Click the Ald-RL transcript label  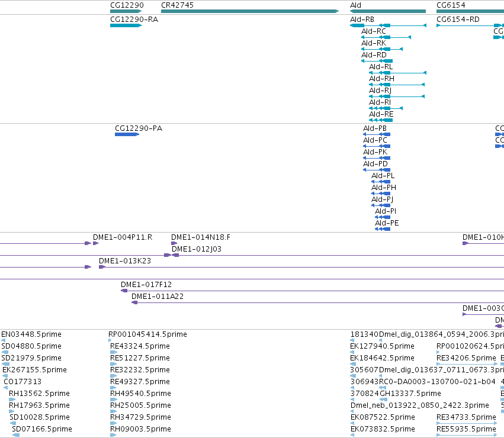point(381,67)
